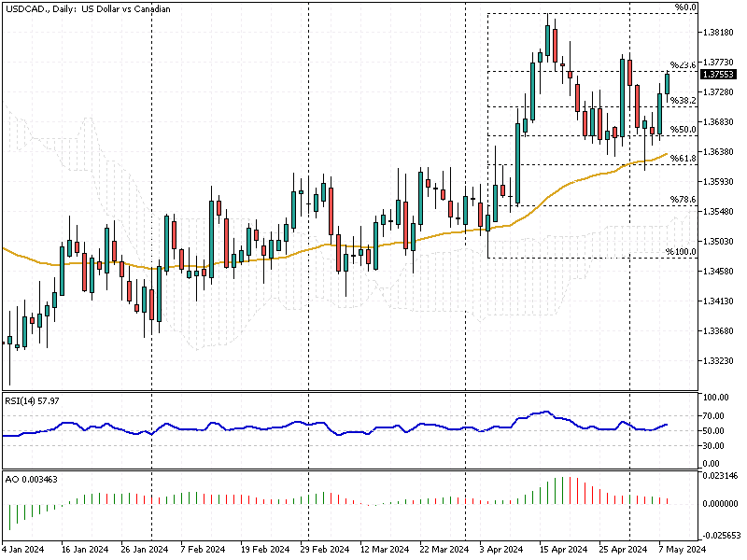Click the 4 Jan 2024 date marker
The image size is (747, 560).
click(x=22, y=550)
